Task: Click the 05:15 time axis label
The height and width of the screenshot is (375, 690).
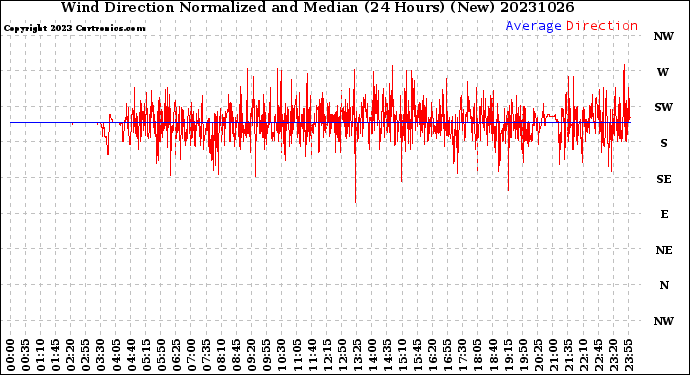Action: point(147,355)
